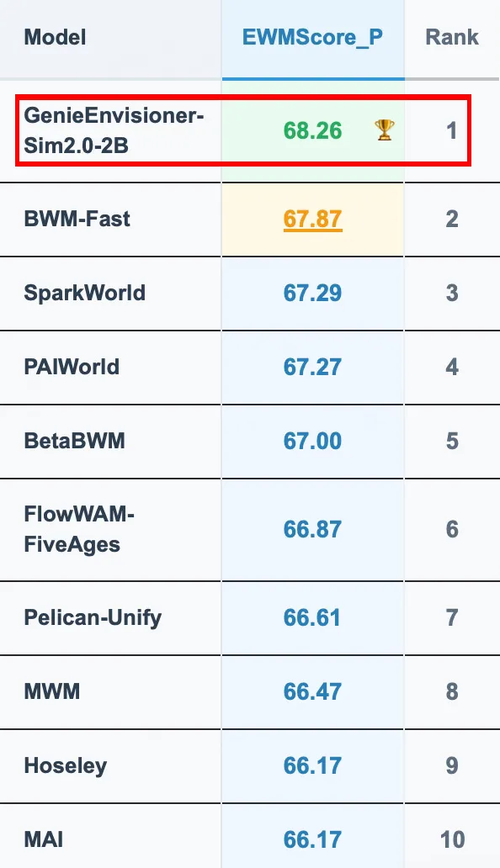The width and height of the screenshot is (500, 868).
Task: Click rank number 7 cell
Action: point(452,618)
